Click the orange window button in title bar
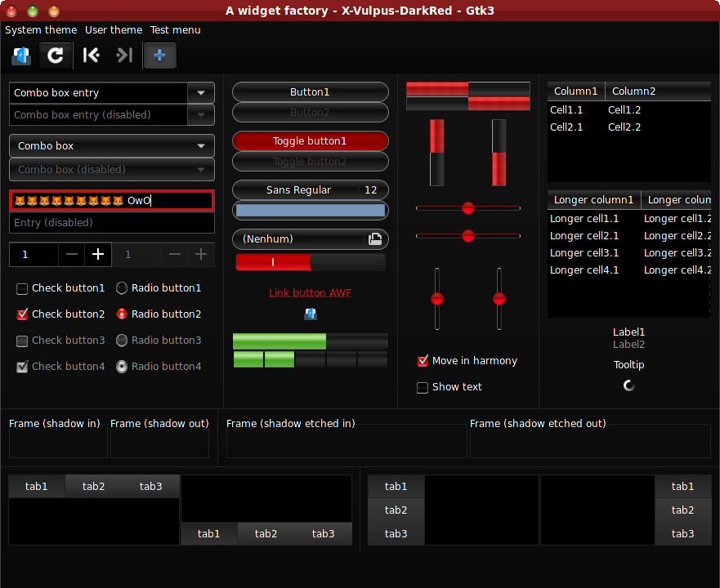720x588 pixels. tap(54, 11)
